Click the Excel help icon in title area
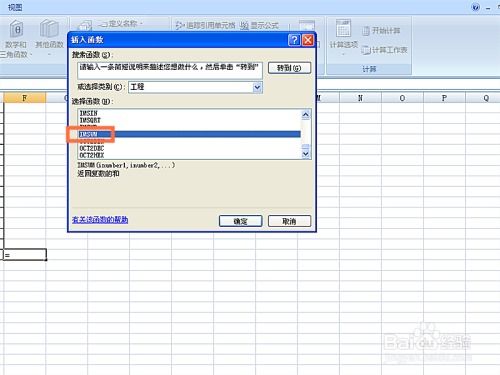The height and width of the screenshot is (375, 500). point(476,7)
